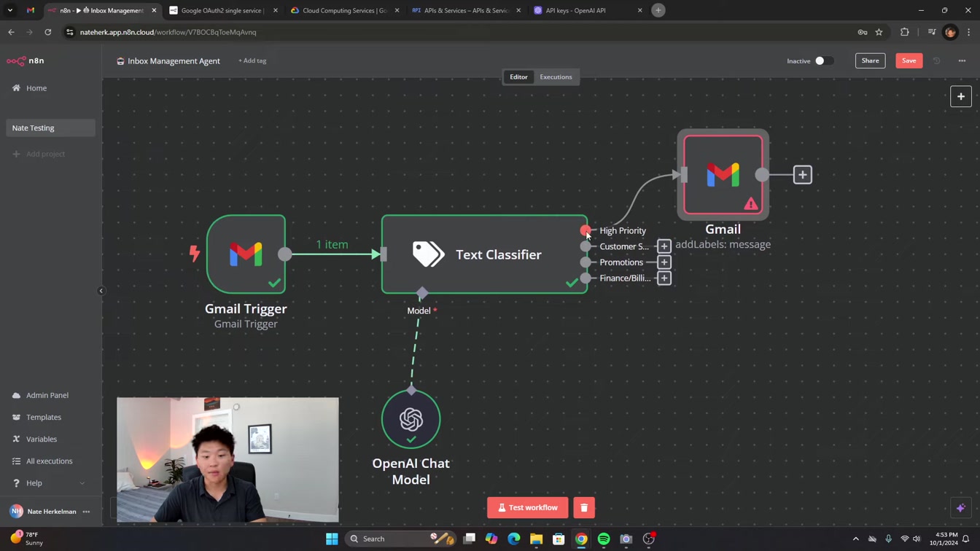Open the AI assistant sparkle button
This screenshot has width=980, height=551.
coord(960,508)
